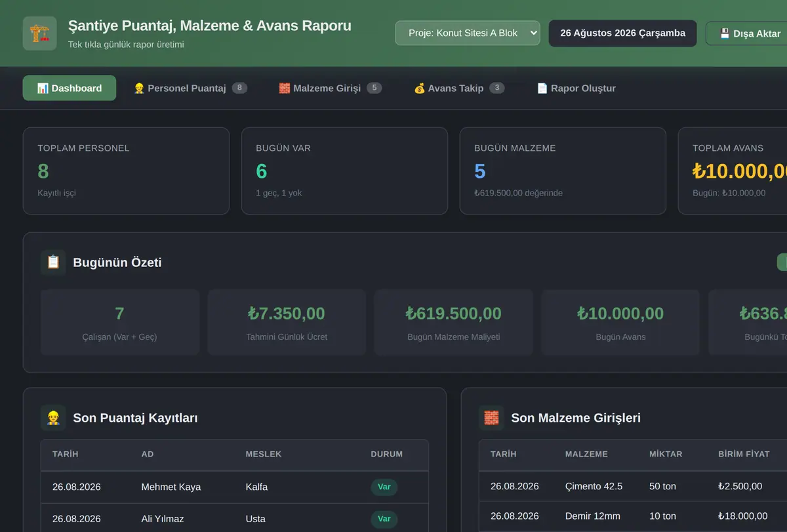Image resolution: width=787 pixels, height=532 pixels.
Task: Click the MİKTAR column header
Action: tap(666, 454)
